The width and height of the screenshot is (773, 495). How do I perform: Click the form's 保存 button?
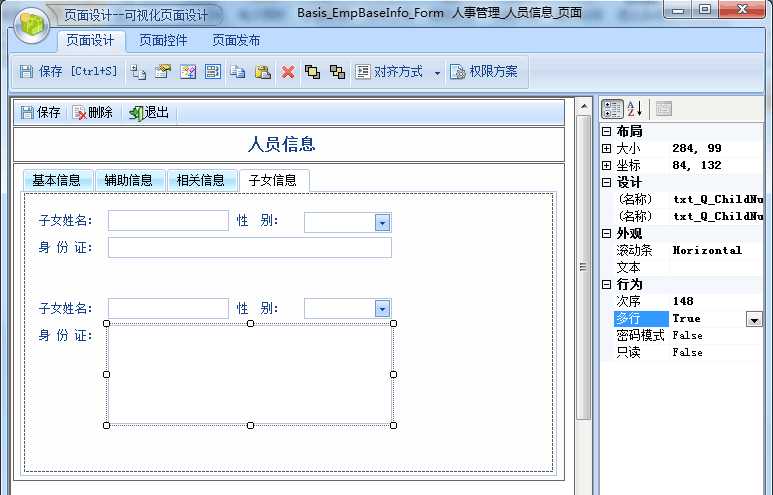tap(40, 112)
